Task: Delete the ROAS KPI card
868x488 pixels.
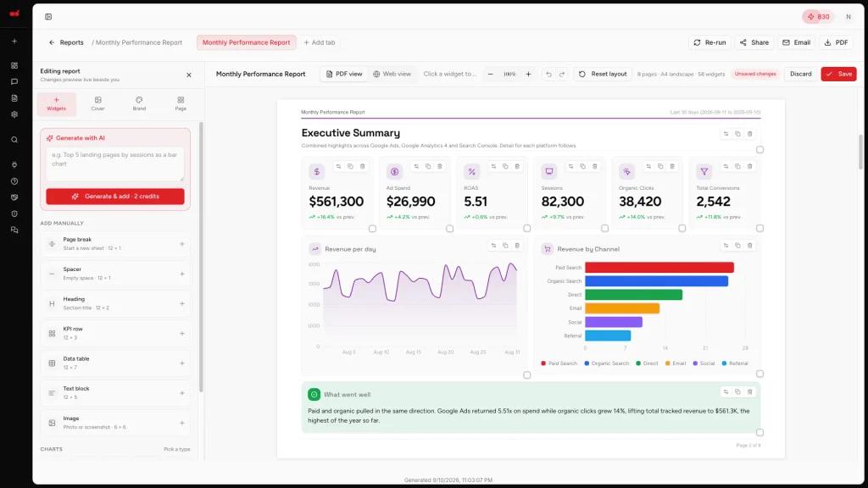Action: tap(517, 167)
